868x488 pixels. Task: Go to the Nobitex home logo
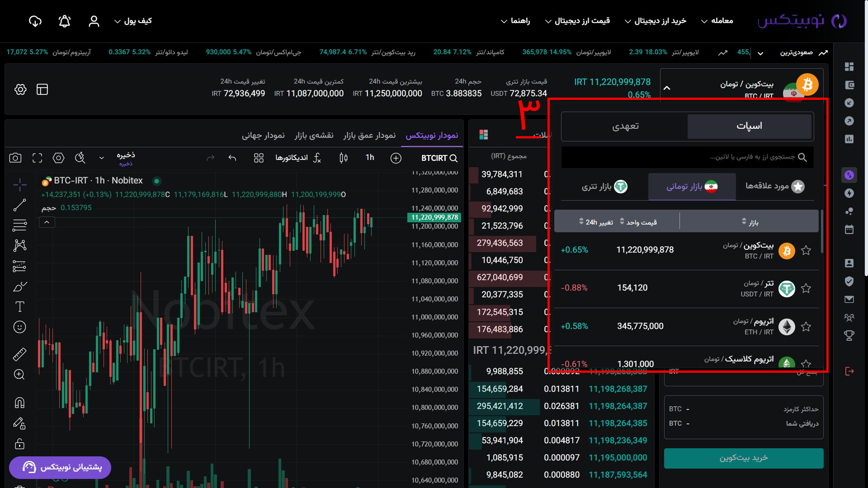pos(802,21)
